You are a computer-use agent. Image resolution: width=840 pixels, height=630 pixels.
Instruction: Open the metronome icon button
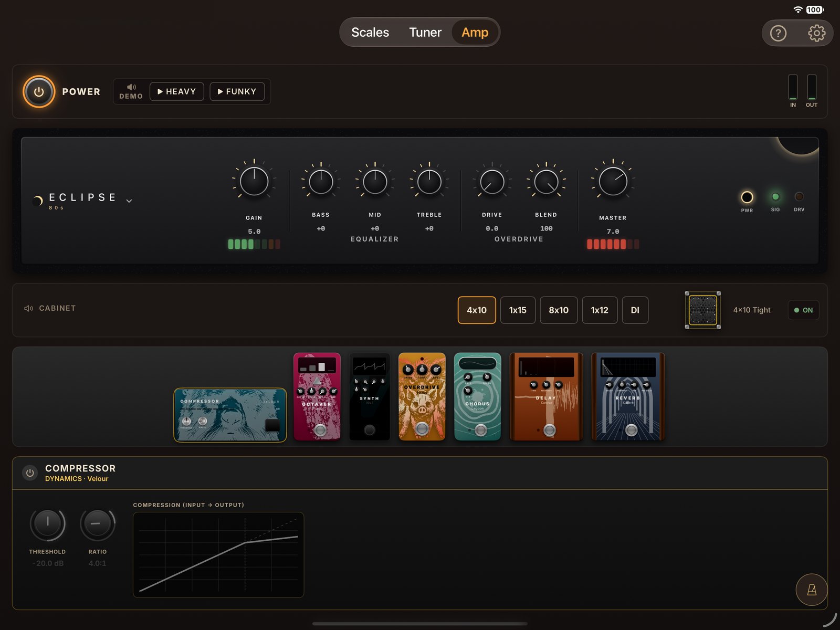[x=812, y=590]
